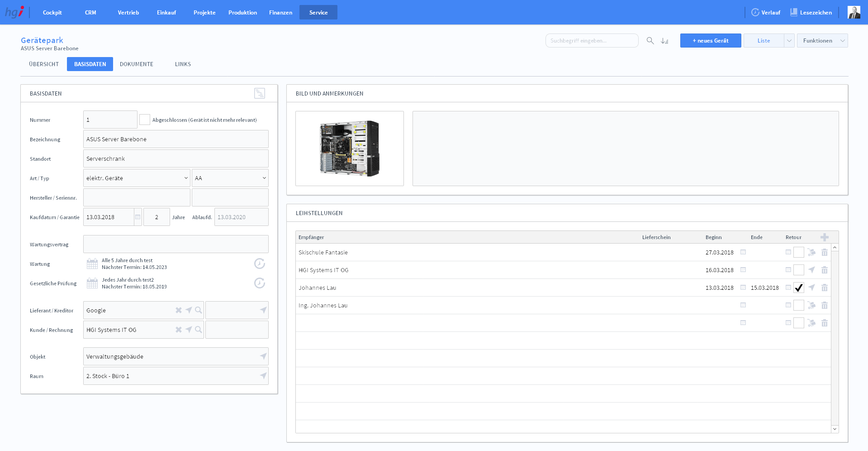868x451 pixels.
Task: Tick Retour checkbox for Skischule Fantasie
Action: coord(799,252)
